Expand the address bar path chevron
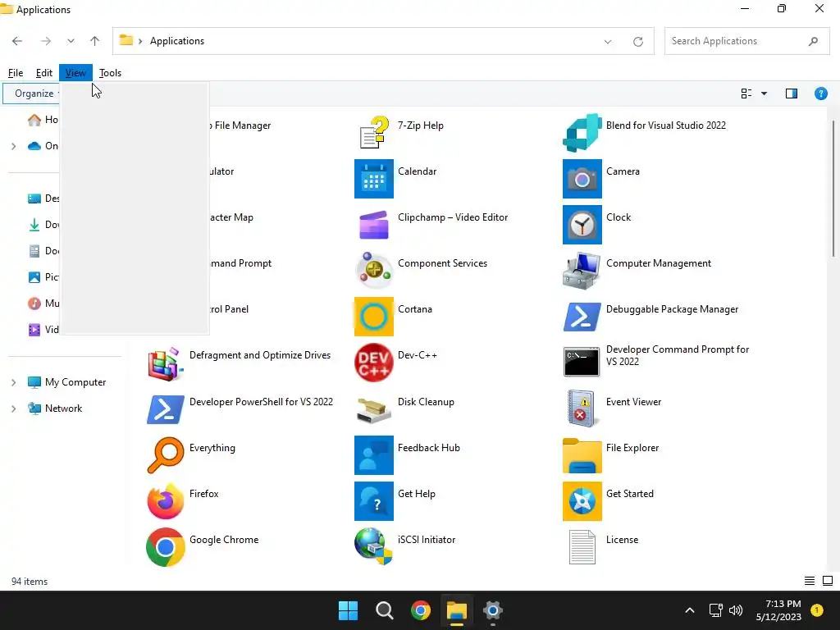This screenshot has width=840, height=630. 140,41
